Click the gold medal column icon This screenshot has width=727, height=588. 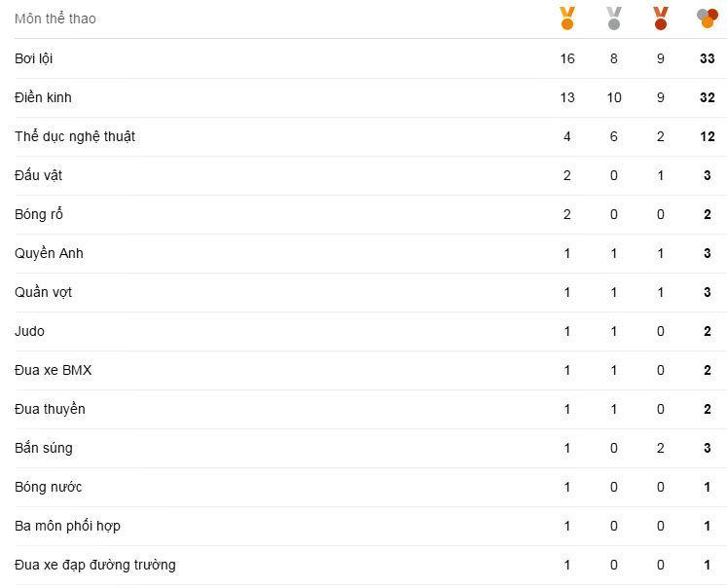point(567,18)
